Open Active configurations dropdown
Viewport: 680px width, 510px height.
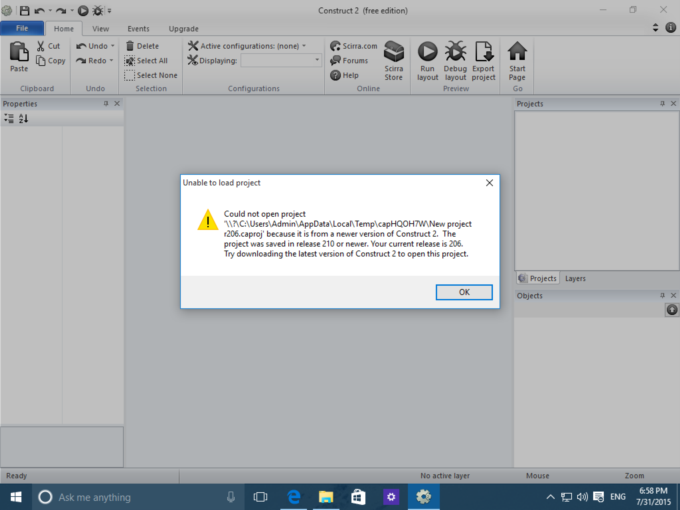(x=247, y=46)
